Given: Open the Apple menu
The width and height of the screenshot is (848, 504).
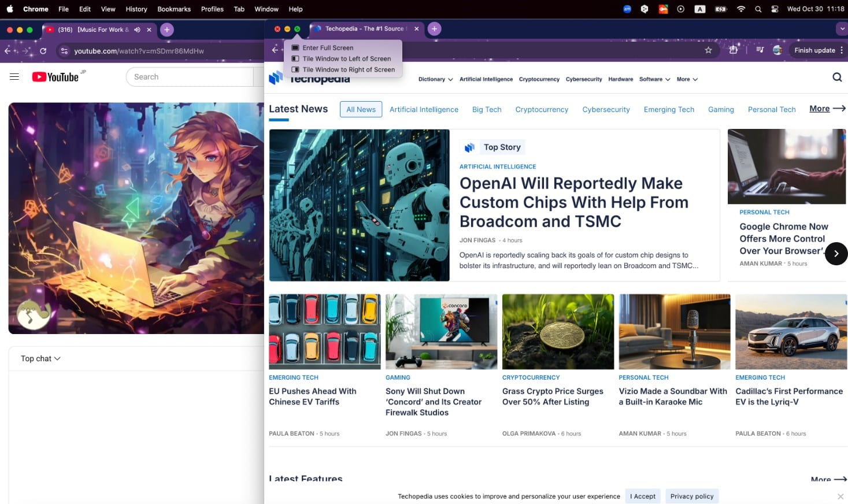Looking at the screenshot, I should pos(10,9).
